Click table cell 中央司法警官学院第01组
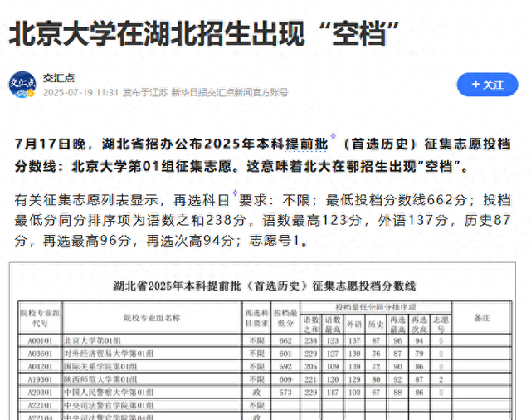Image resolution: width=531 pixels, height=420 pixels. click(x=152, y=405)
